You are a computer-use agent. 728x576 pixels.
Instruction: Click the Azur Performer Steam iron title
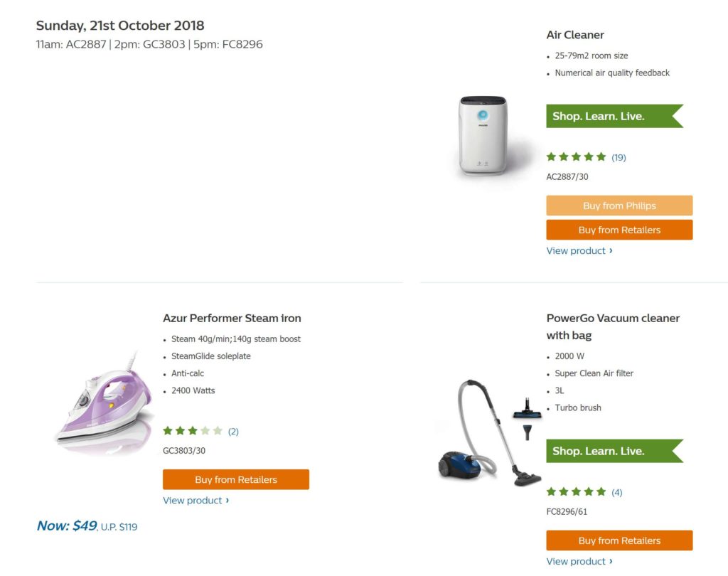(x=232, y=319)
